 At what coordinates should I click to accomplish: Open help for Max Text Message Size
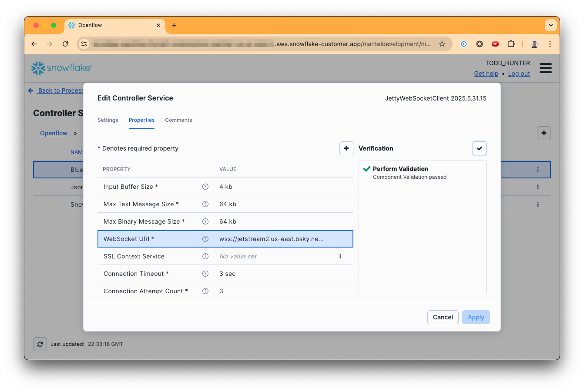pyautogui.click(x=205, y=204)
